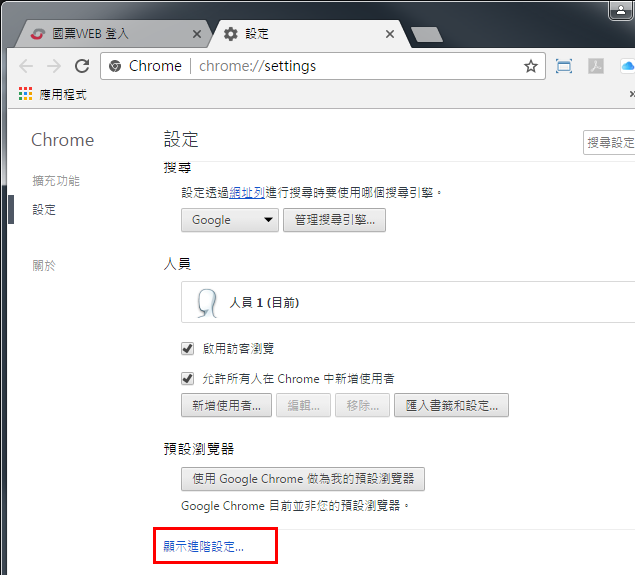Image resolution: width=635 pixels, height=575 pixels.
Task: Set Google Chrome as default browser
Action: [303, 479]
